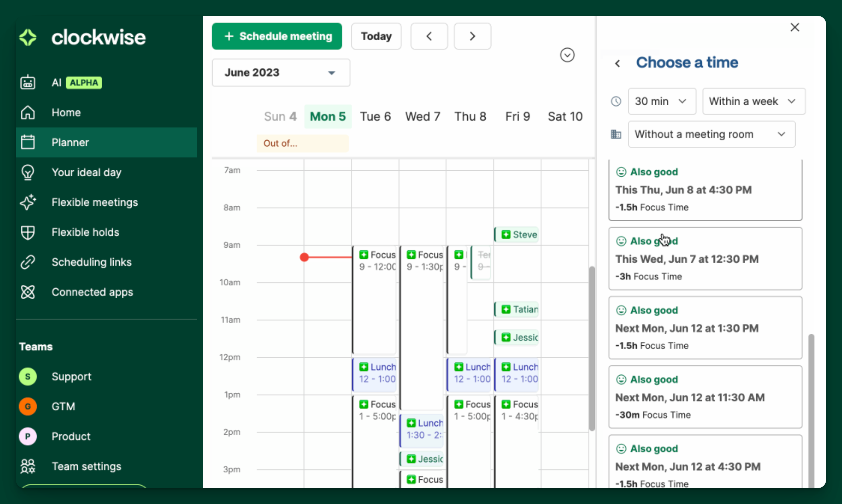842x504 pixels.
Task: Click the Clockwise logo icon
Action: tap(28, 37)
